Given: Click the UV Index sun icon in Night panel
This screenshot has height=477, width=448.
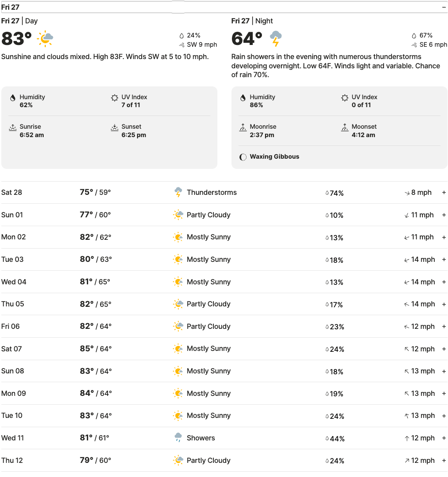Looking at the screenshot, I should (344, 98).
